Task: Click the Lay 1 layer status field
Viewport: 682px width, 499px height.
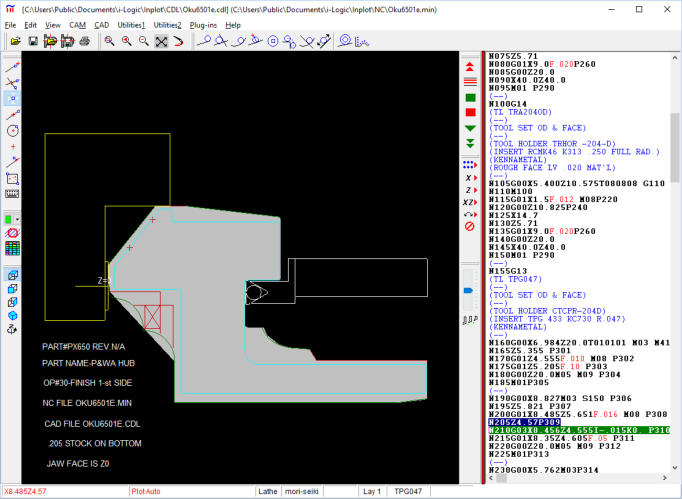Action: (x=371, y=491)
